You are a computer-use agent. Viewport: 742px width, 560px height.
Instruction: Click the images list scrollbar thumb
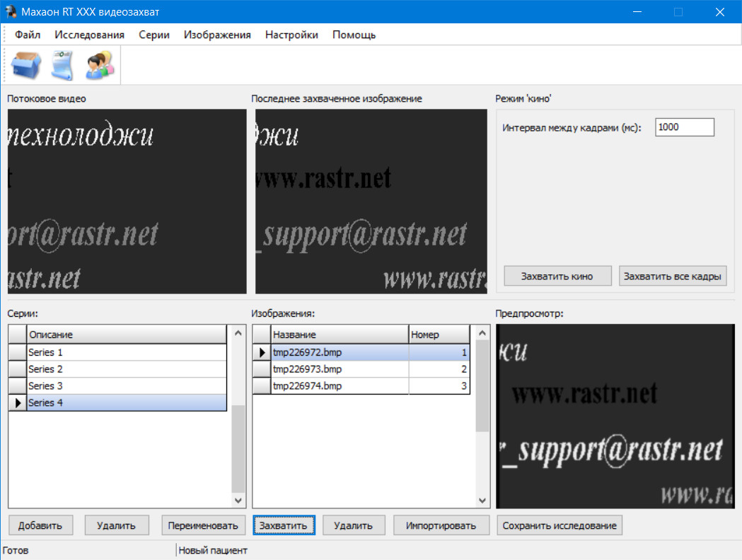pyautogui.click(x=482, y=386)
